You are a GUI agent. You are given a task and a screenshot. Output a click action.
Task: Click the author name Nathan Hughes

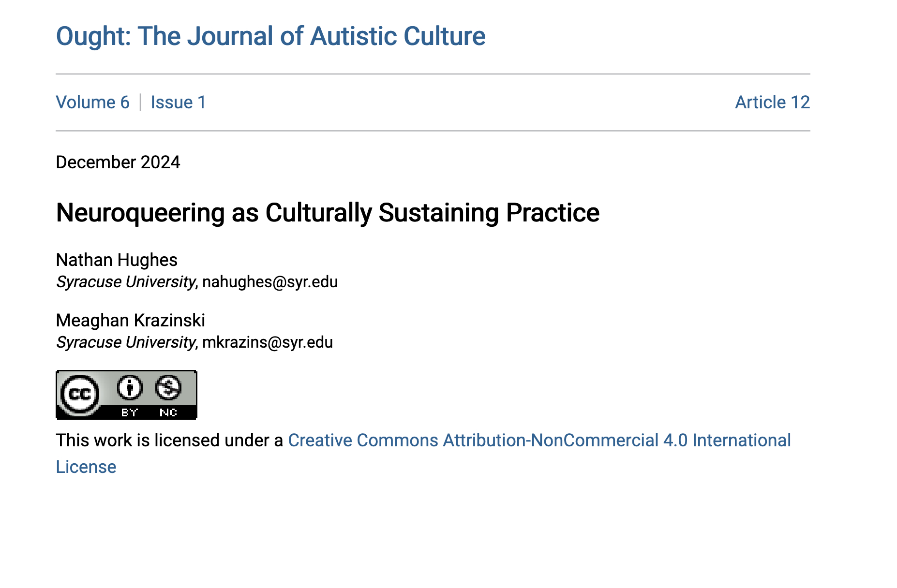coord(117,260)
